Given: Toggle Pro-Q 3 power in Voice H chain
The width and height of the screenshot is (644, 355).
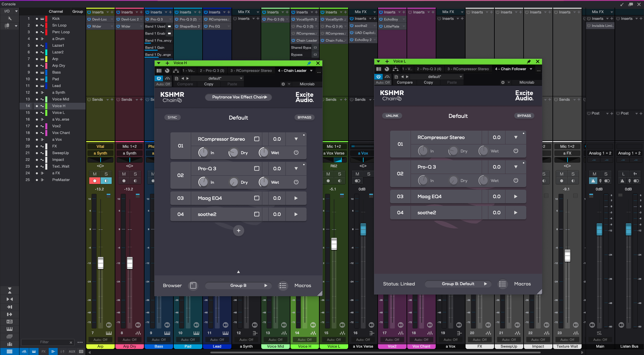Looking at the screenshot, I should [296, 182].
